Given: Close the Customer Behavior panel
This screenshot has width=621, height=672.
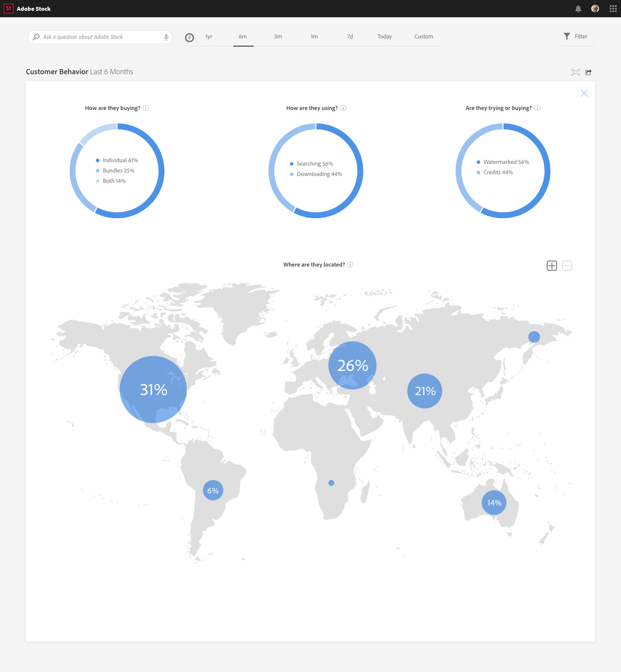Looking at the screenshot, I should pos(584,93).
